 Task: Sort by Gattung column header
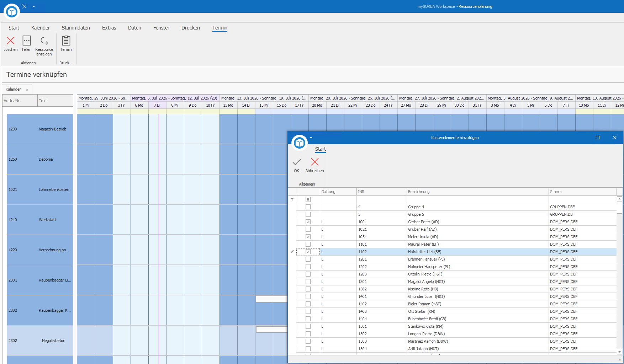(338, 192)
